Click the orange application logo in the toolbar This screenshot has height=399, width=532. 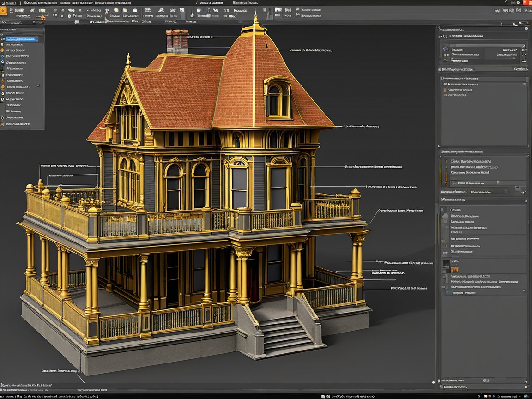pos(3,10)
